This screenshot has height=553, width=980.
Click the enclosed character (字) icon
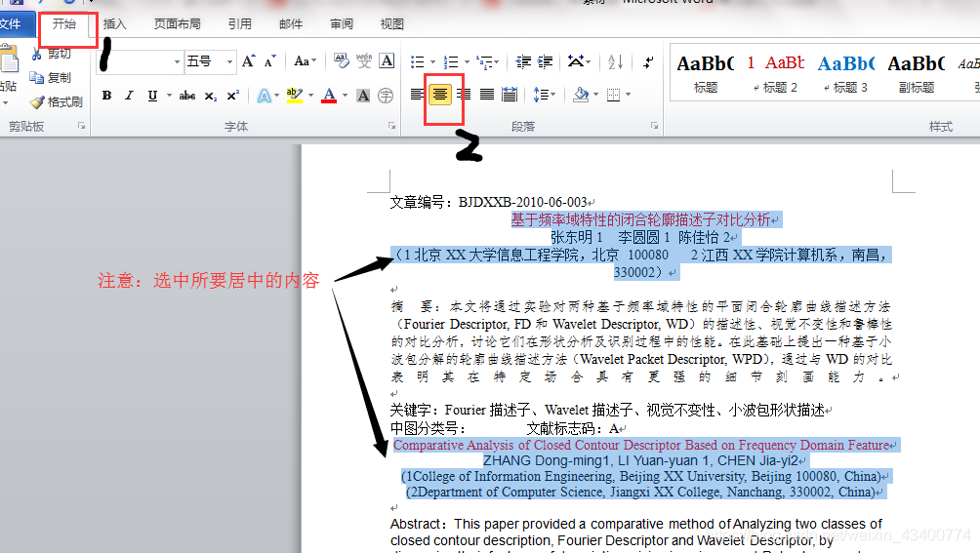coord(386,96)
